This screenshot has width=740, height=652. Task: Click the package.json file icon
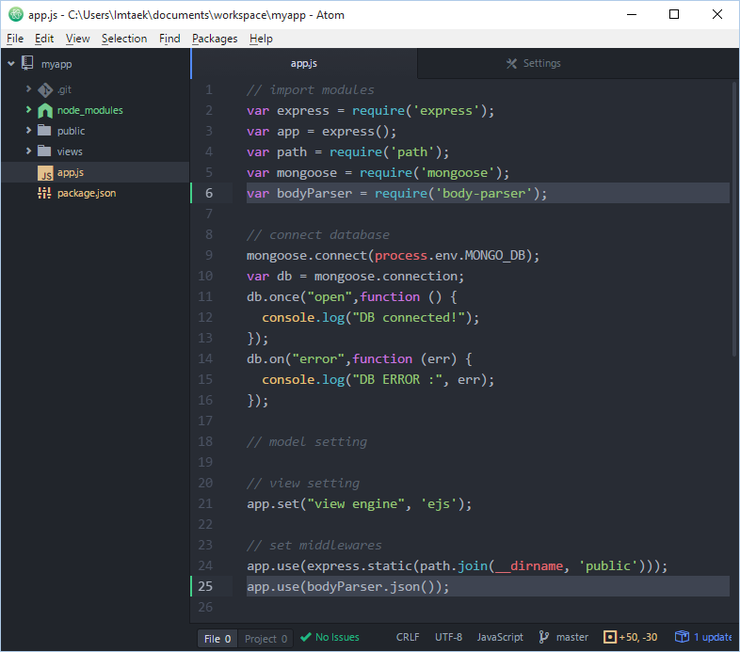(x=44, y=193)
